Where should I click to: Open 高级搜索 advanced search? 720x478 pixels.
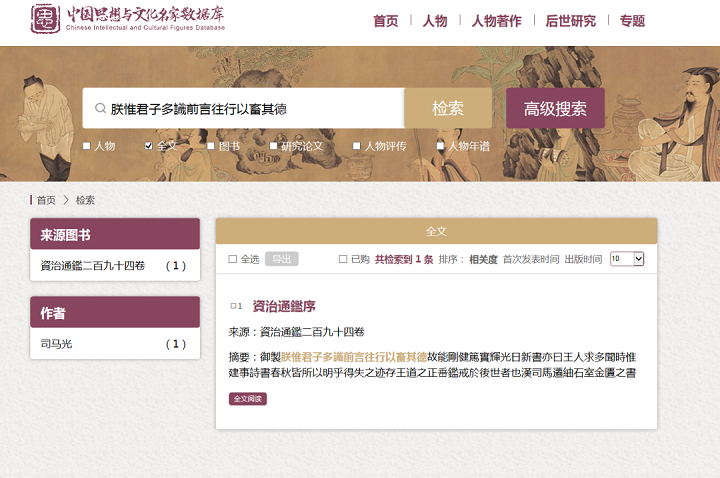[x=555, y=108]
